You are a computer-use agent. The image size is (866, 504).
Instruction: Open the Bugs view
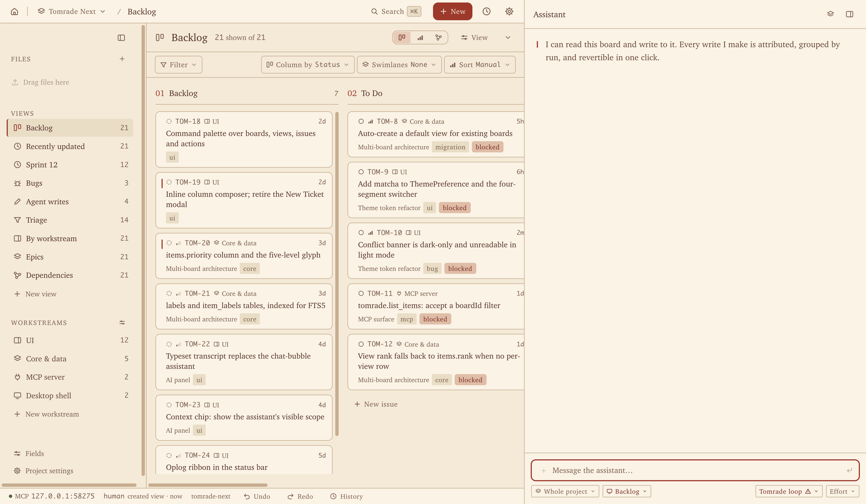70,183
